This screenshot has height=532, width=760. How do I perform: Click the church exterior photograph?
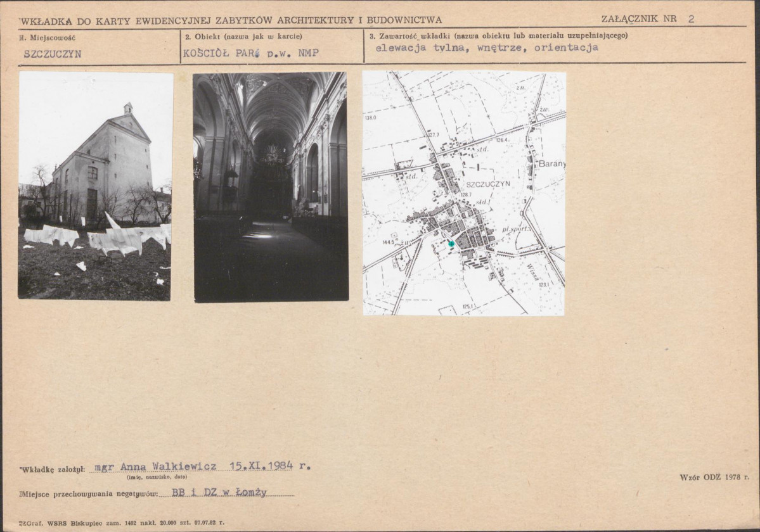(96, 186)
